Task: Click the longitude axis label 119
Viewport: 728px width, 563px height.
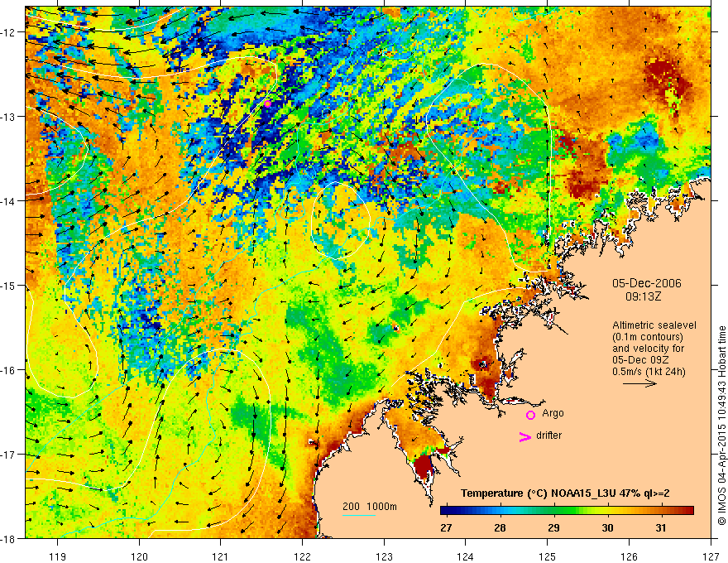Action: point(58,556)
